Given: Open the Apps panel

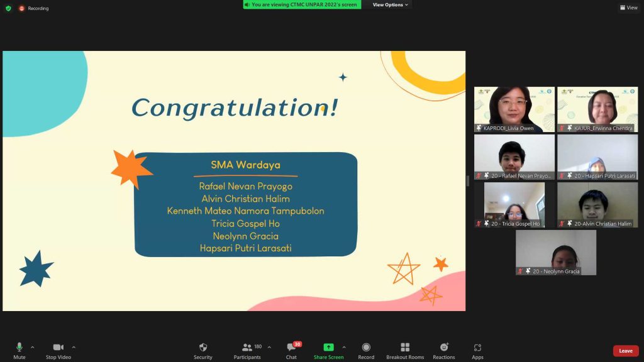Looking at the screenshot, I should pyautogui.click(x=477, y=348).
